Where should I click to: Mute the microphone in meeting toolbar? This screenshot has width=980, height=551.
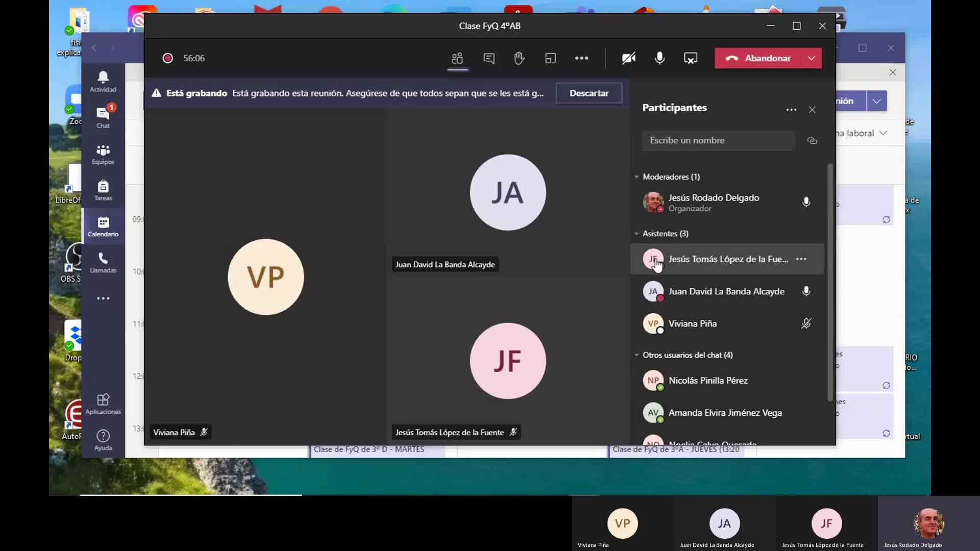pyautogui.click(x=659, y=58)
